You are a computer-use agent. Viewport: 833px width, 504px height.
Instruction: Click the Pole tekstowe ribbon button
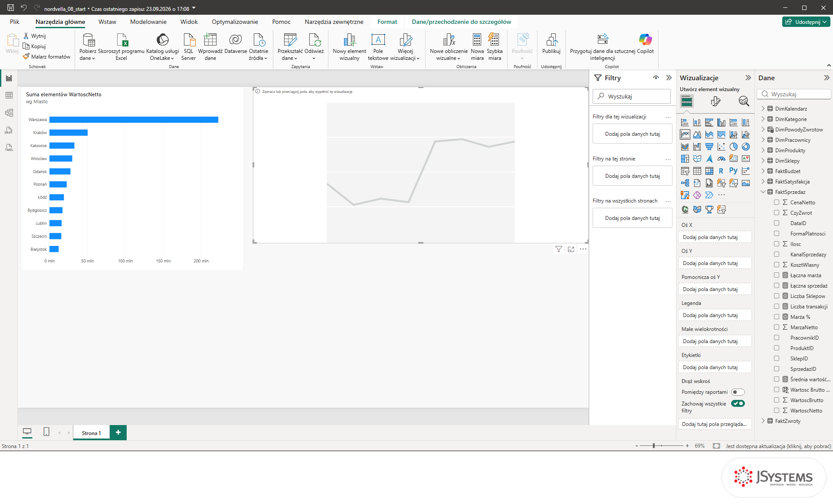[378, 47]
